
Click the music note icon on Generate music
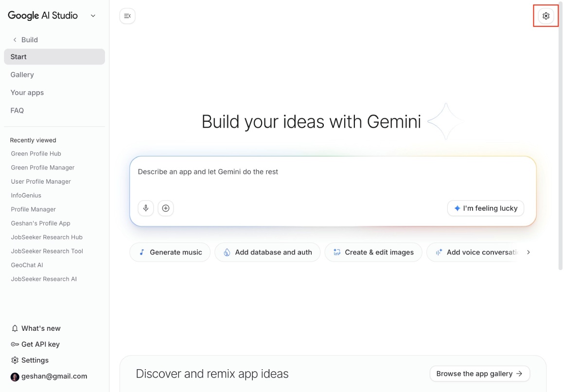coord(141,252)
